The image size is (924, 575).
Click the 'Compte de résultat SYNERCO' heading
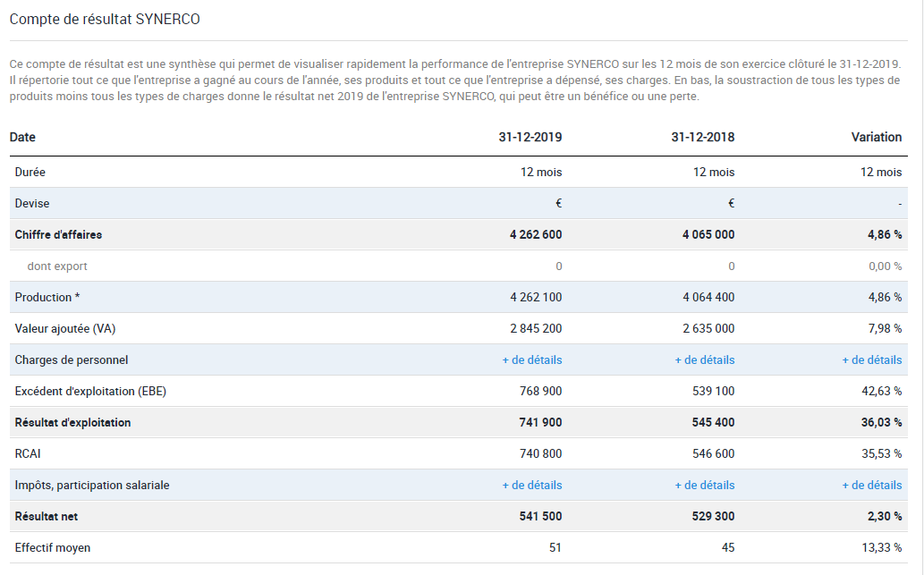point(105,20)
